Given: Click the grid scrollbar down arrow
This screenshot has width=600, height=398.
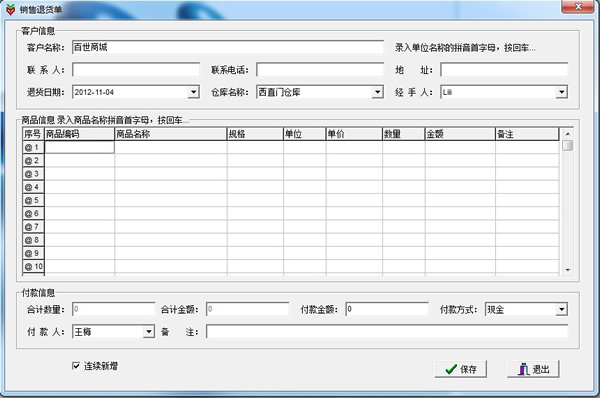Looking at the screenshot, I should 568,270.
